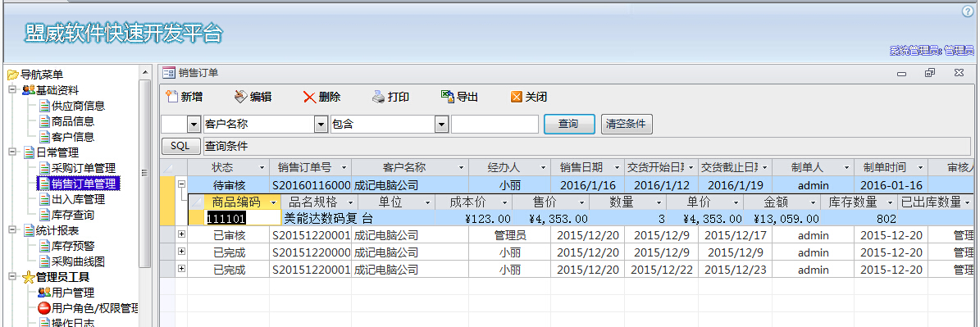This screenshot has width=980, height=327.
Task: Collapse the 管理员工具 tree node
Action: pos(11,276)
